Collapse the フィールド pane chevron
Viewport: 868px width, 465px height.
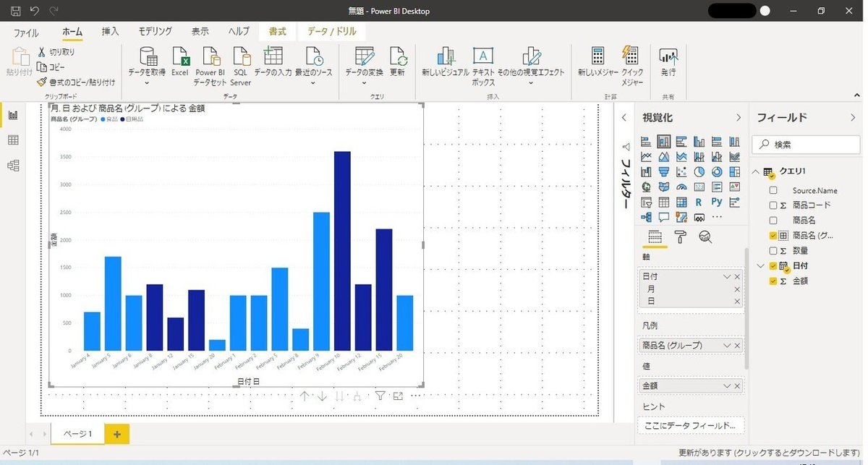tap(851, 117)
